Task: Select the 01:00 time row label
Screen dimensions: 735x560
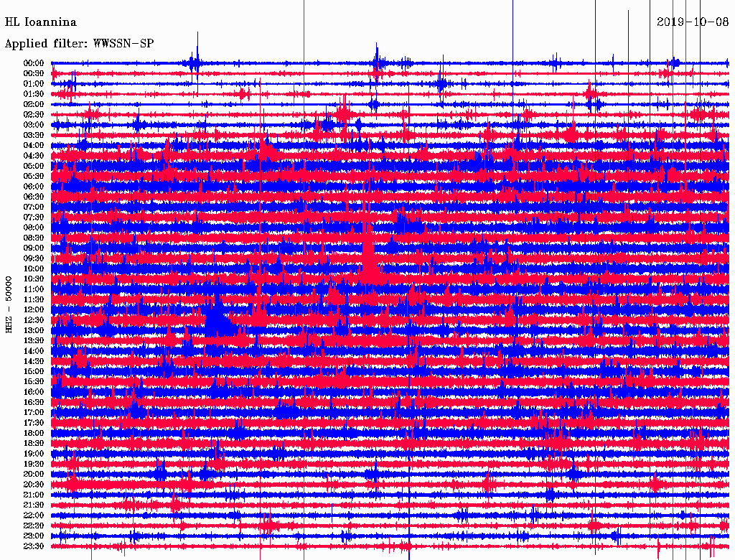Action: click(34, 84)
